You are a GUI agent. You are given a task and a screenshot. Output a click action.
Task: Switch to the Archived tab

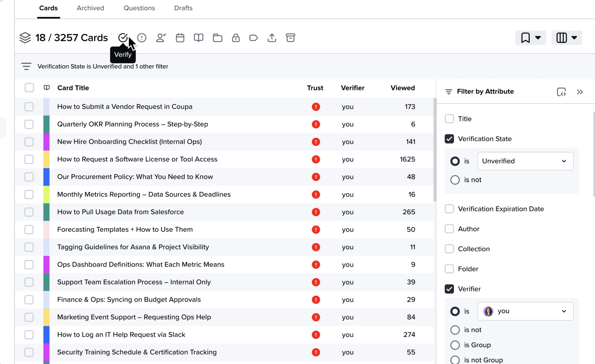coord(90,8)
